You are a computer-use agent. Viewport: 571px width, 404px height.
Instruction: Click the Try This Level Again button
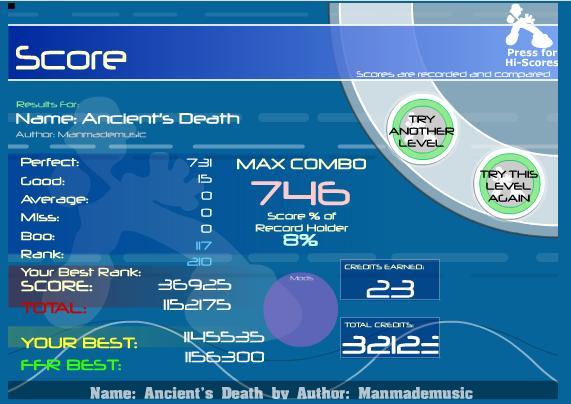click(508, 185)
